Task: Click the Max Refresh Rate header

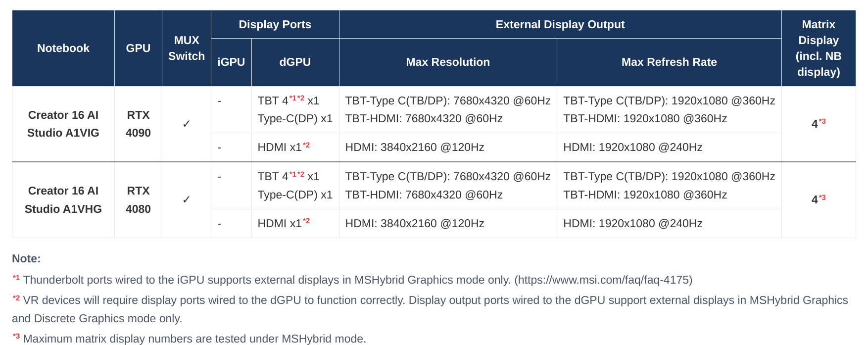Action: [669, 62]
